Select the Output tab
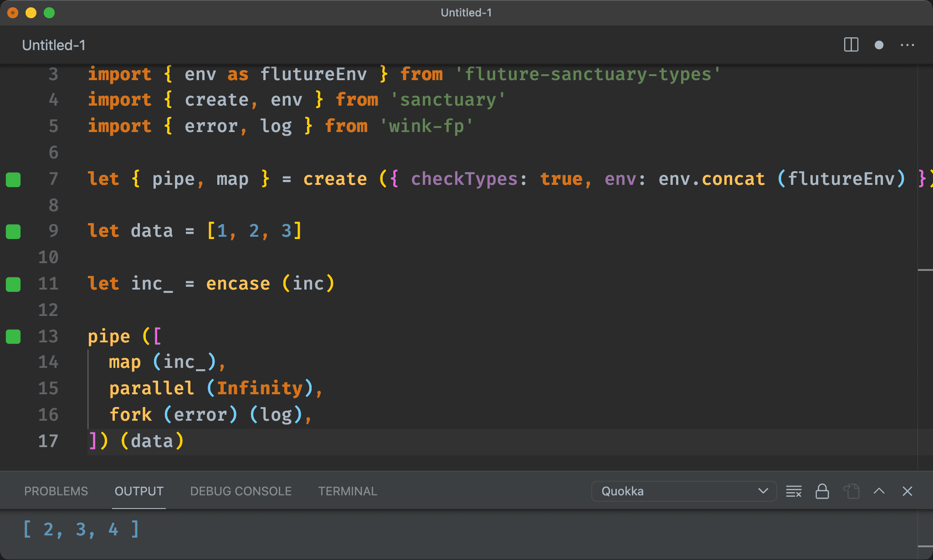This screenshot has height=560, width=933. (x=139, y=491)
